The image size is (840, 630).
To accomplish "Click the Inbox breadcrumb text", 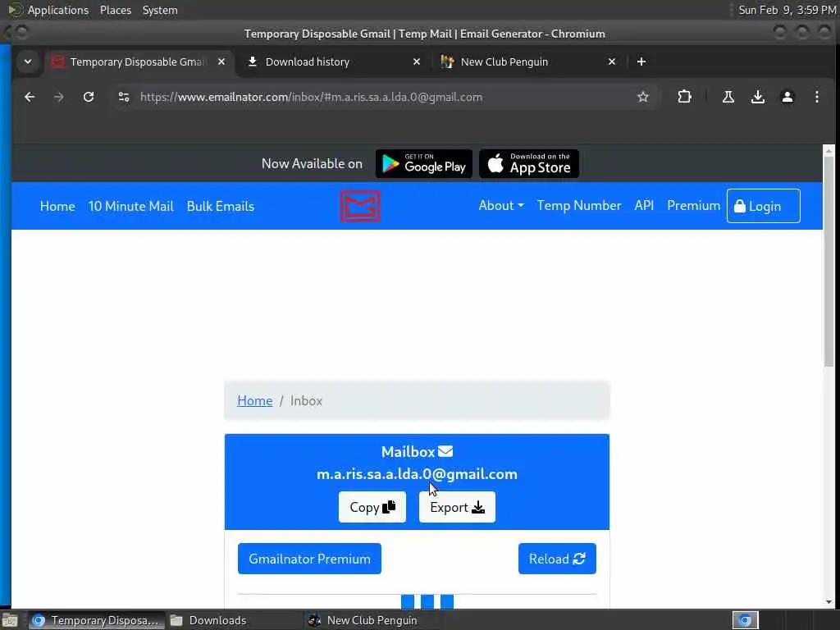I will (x=306, y=400).
